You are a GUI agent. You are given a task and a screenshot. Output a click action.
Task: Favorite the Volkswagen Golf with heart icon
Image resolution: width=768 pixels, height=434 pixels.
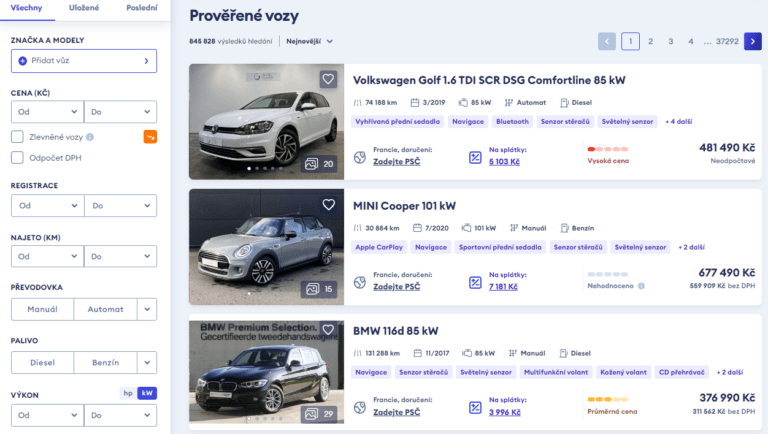(328, 79)
